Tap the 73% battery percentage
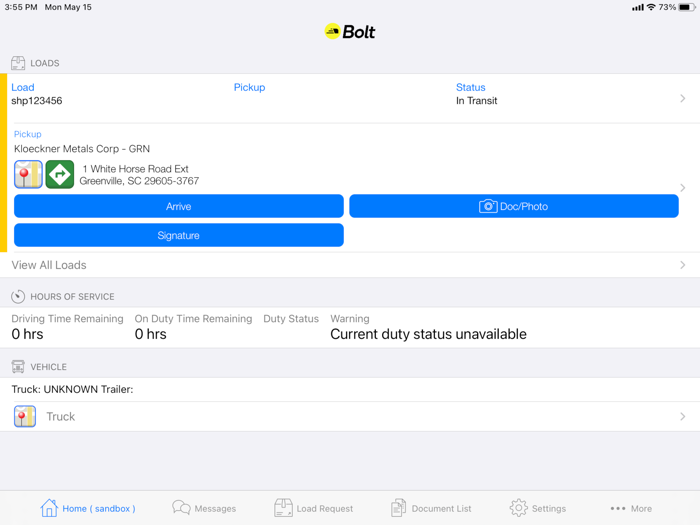The height and width of the screenshot is (525, 700). click(x=667, y=7)
